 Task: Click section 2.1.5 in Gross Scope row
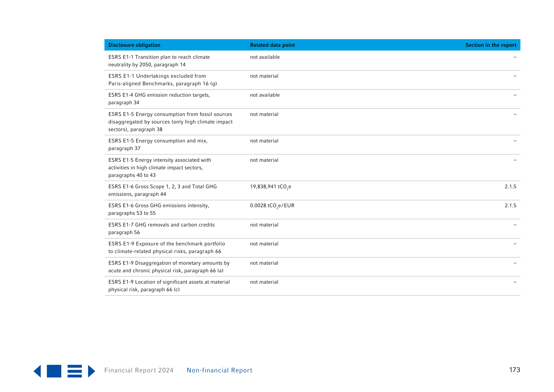pyautogui.click(x=510, y=186)
